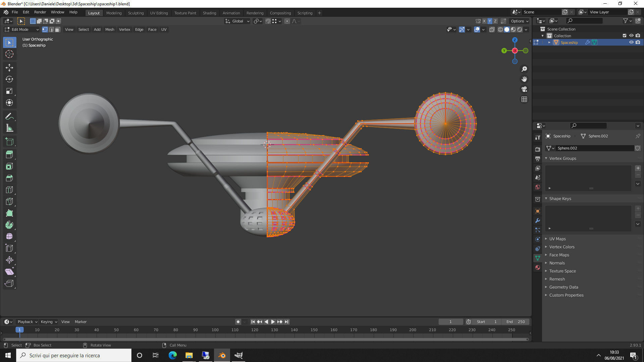Toggle proportional editing
Image resolution: width=644 pixels, height=362 pixels.
tap(287, 21)
